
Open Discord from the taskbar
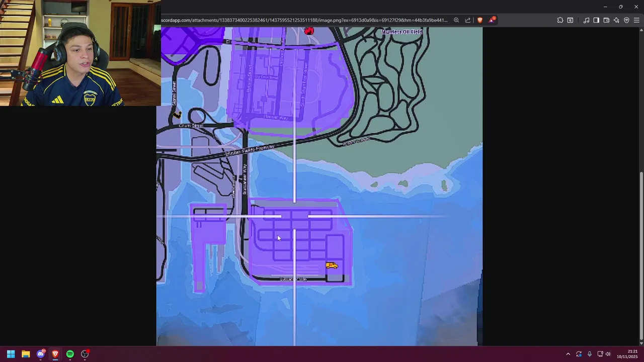[x=41, y=354]
